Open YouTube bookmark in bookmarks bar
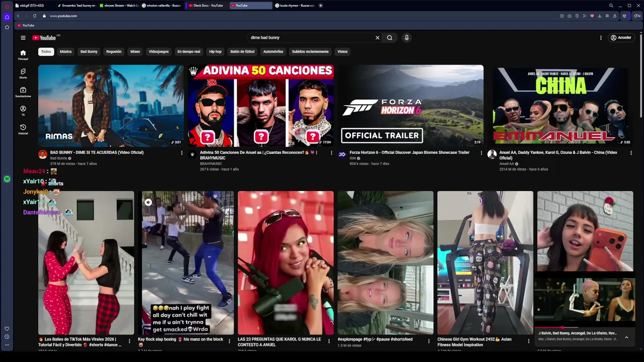The width and height of the screenshot is (644, 362). click(26, 25)
